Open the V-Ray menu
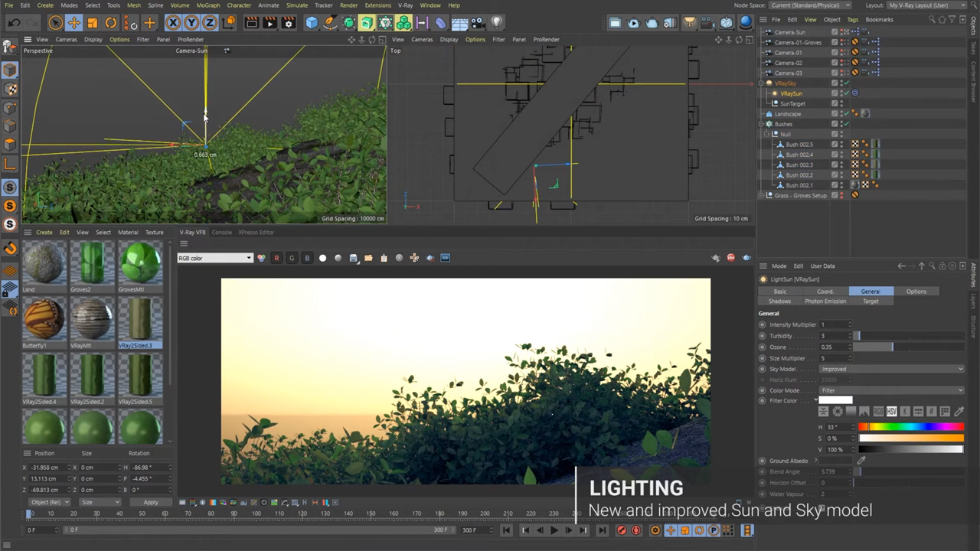980x551 pixels. click(x=405, y=5)
